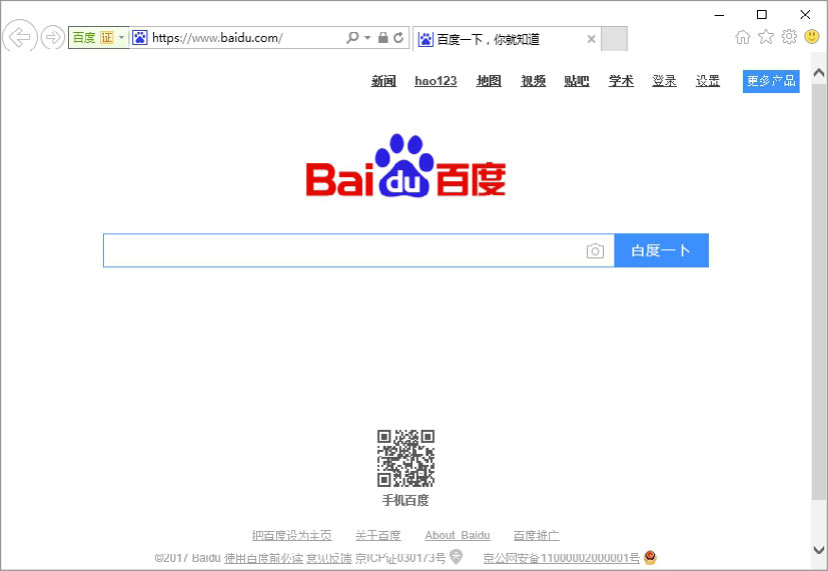Image resolution: width=828 pixels, height=571 pixels.
Task: Open the address bar autocomplete dropdown arrow
Action: click(x=368, y=38)
